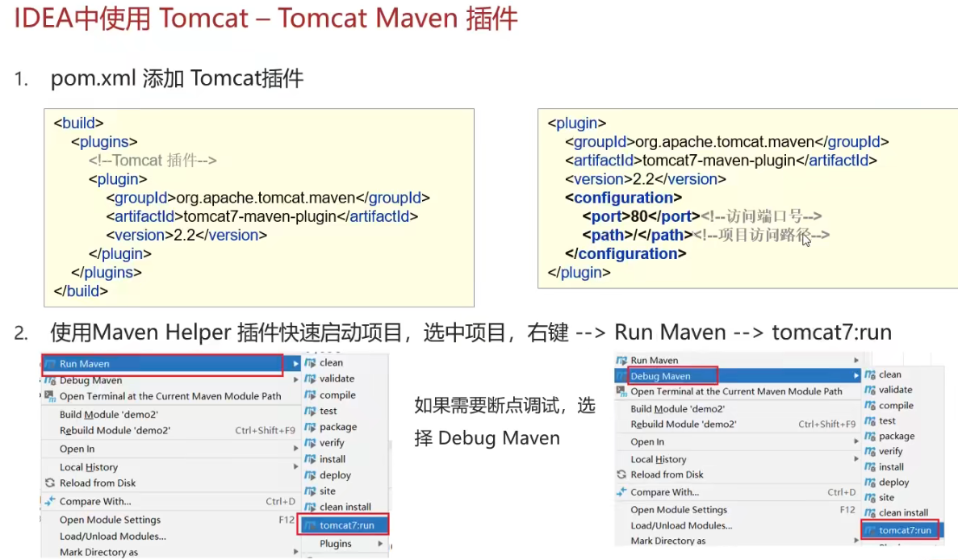Click heading 'pom.xml 添加 Tomcat插件'

pos(177,78)
